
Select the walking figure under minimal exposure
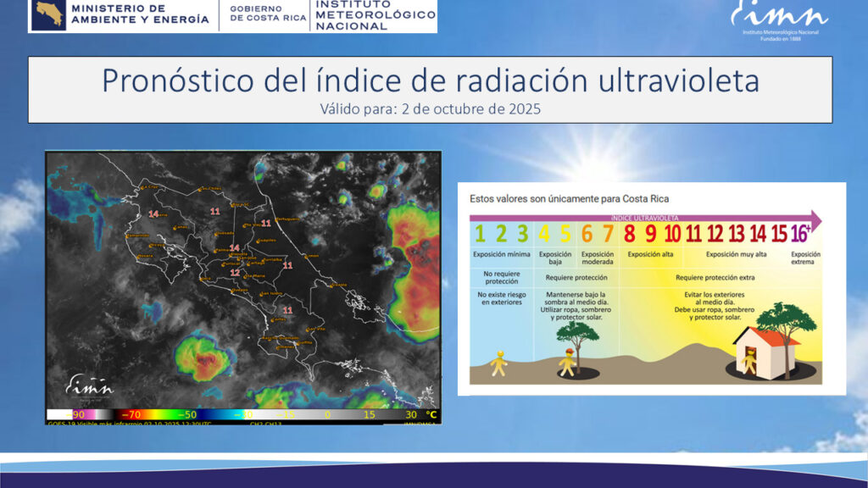click(x=500, y=363)
